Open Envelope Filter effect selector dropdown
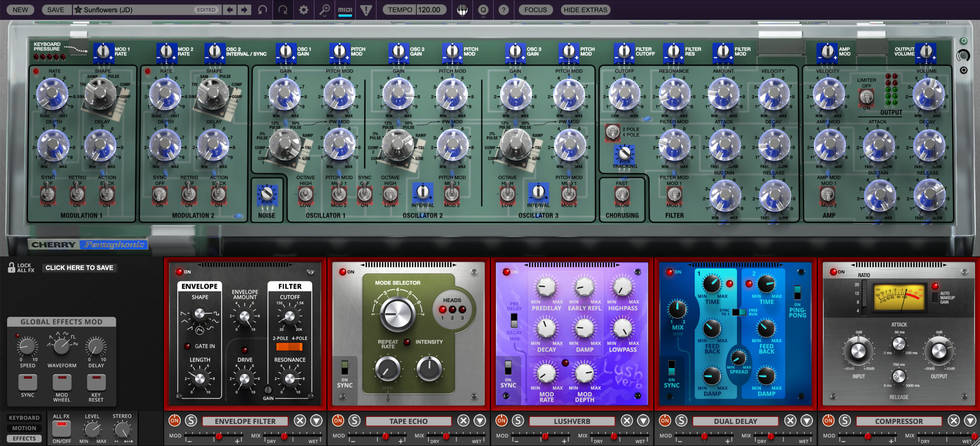Screen dimensions: 980x446 [316, 421]
